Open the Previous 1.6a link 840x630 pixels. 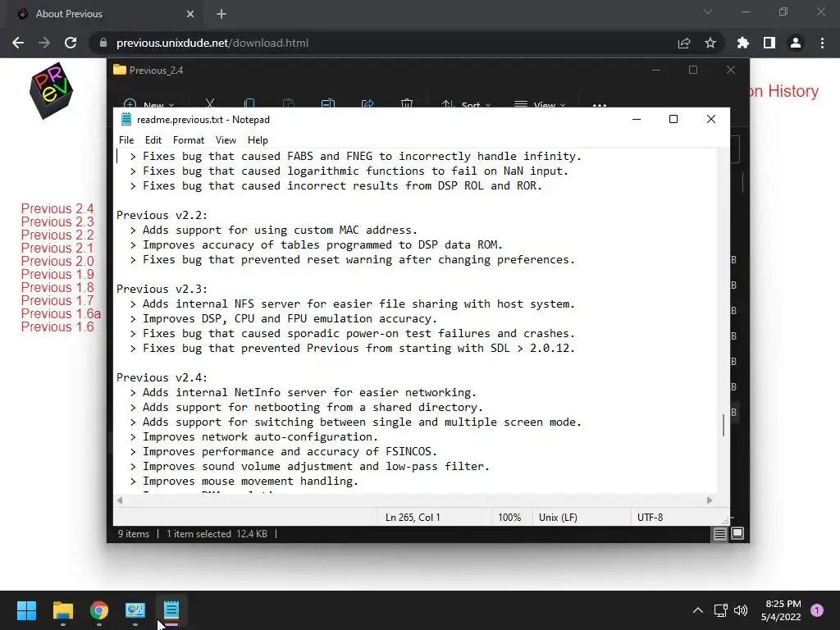61,313
